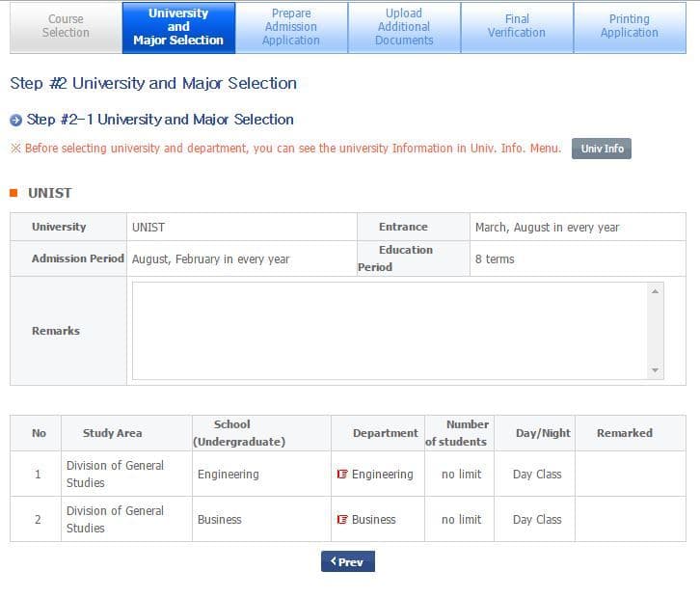
Task: Click 'Day Class' in the Engineering row
Action: 537,474
